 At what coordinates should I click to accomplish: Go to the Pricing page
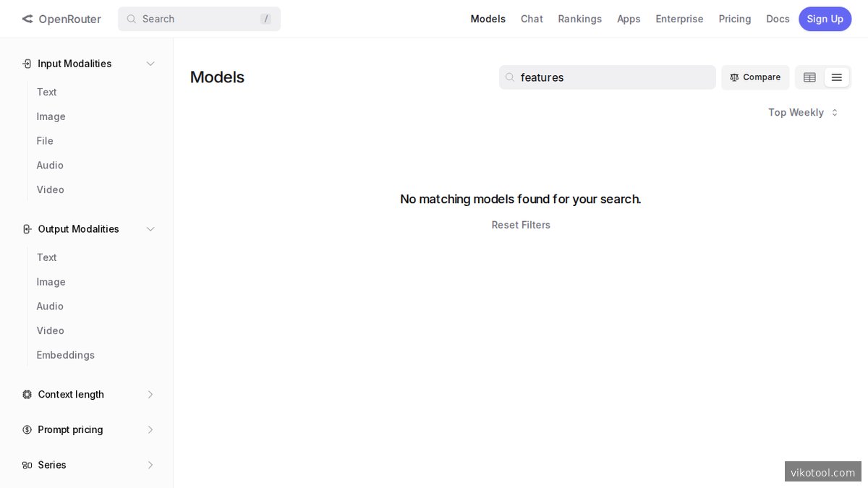(x=734, y=19)
